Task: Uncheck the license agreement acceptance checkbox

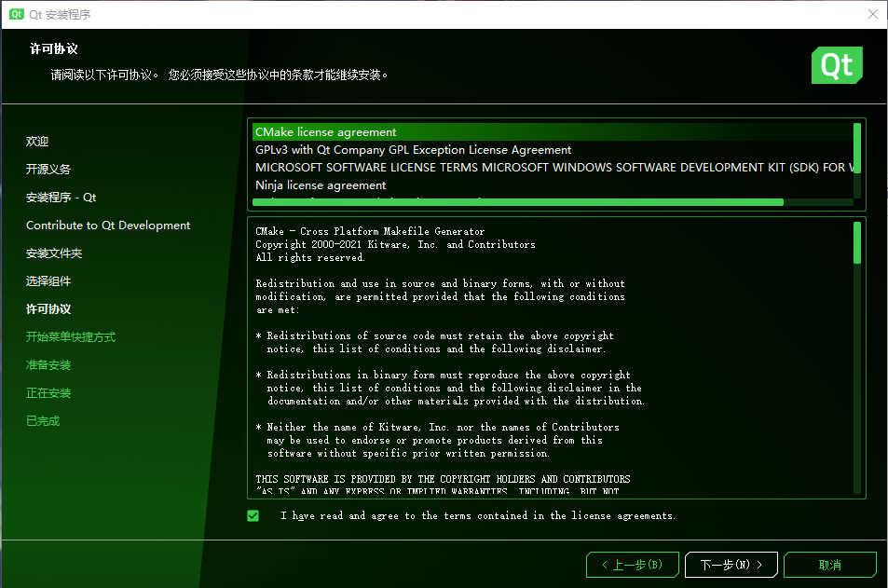Action: [x=253, y=515]
